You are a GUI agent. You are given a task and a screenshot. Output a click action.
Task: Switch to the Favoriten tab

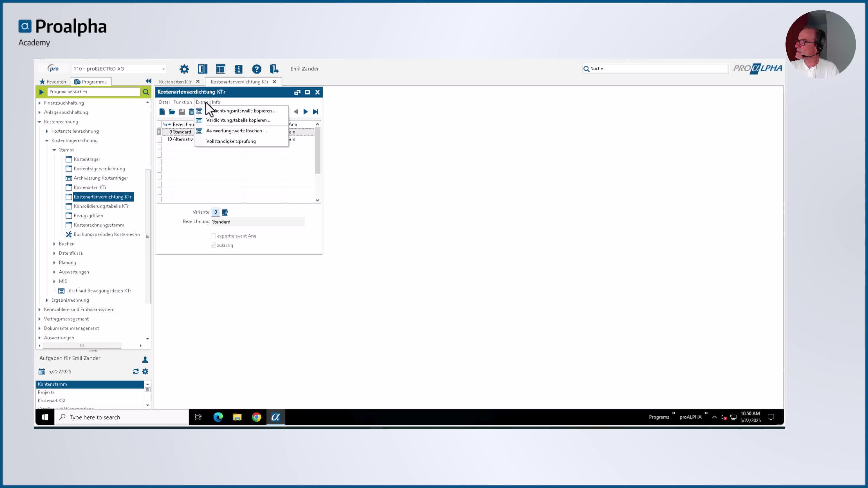click(53, 82)
